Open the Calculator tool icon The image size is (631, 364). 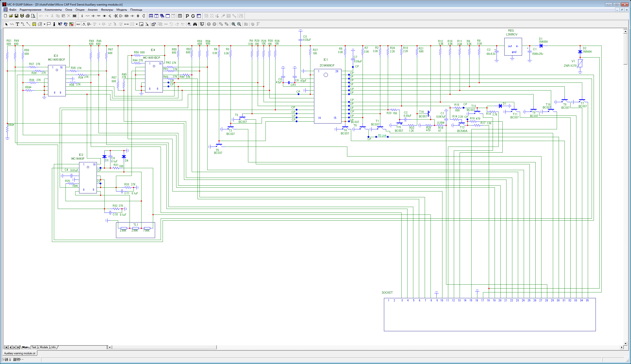click(x=180, y=16)
